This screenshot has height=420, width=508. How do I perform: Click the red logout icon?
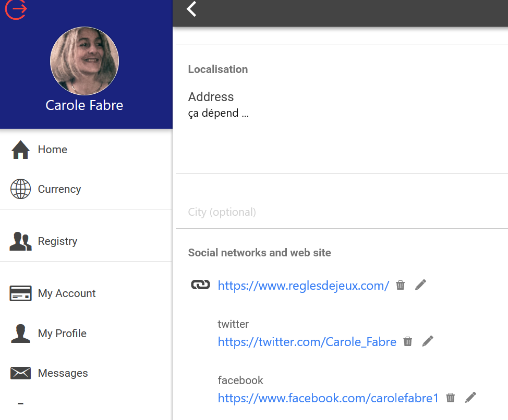coord(16,9)
